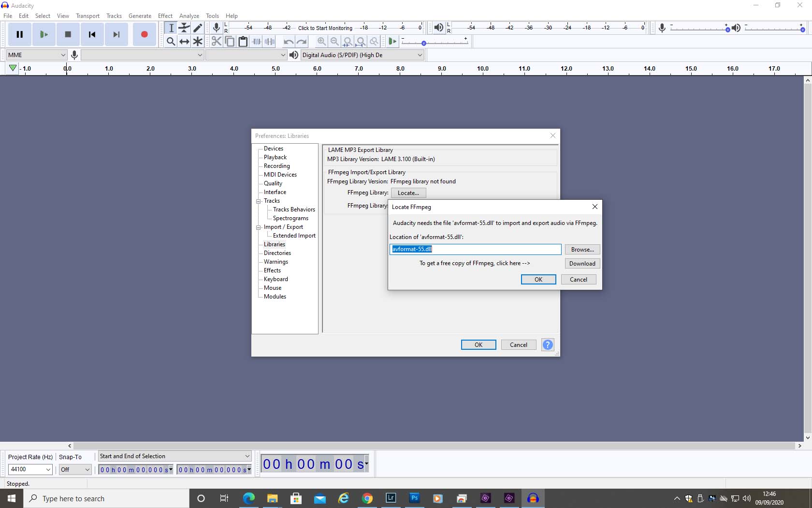Select the Envelope tool
Image resolution: width=812 pixels, height=508 pixels.
pos(184,28)
